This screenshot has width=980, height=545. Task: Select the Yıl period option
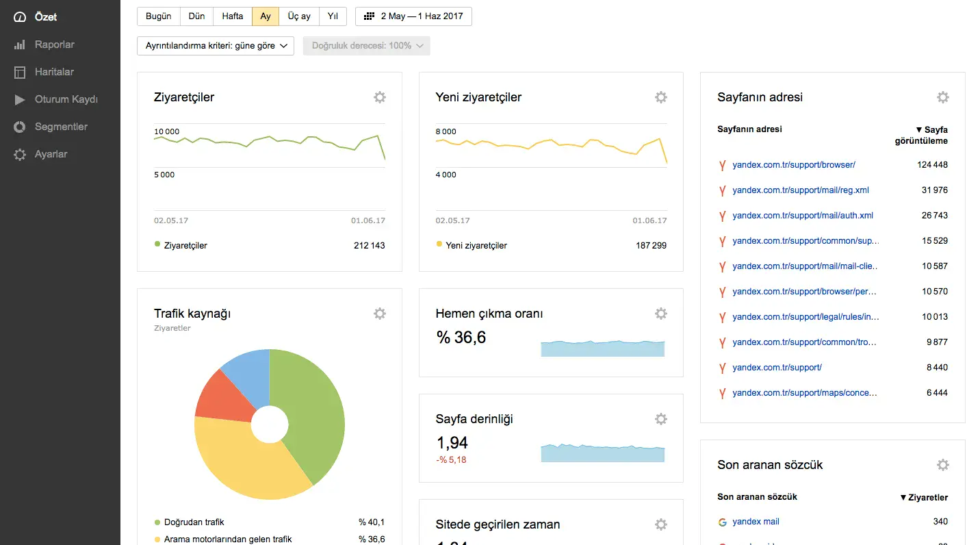[333, 16]
